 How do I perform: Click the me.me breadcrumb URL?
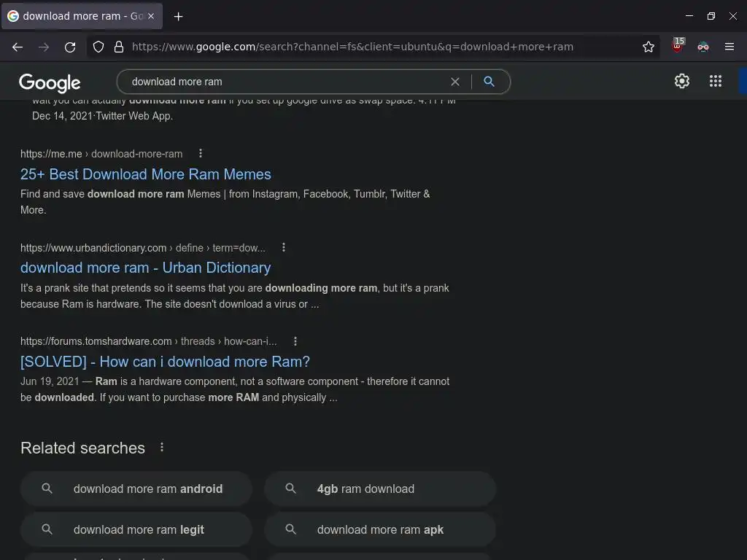tap(101, 154)
